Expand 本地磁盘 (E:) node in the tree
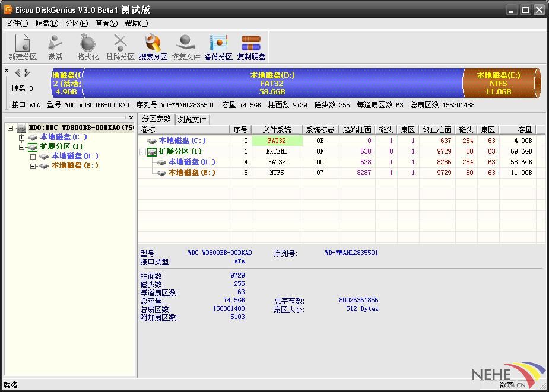 33,166
